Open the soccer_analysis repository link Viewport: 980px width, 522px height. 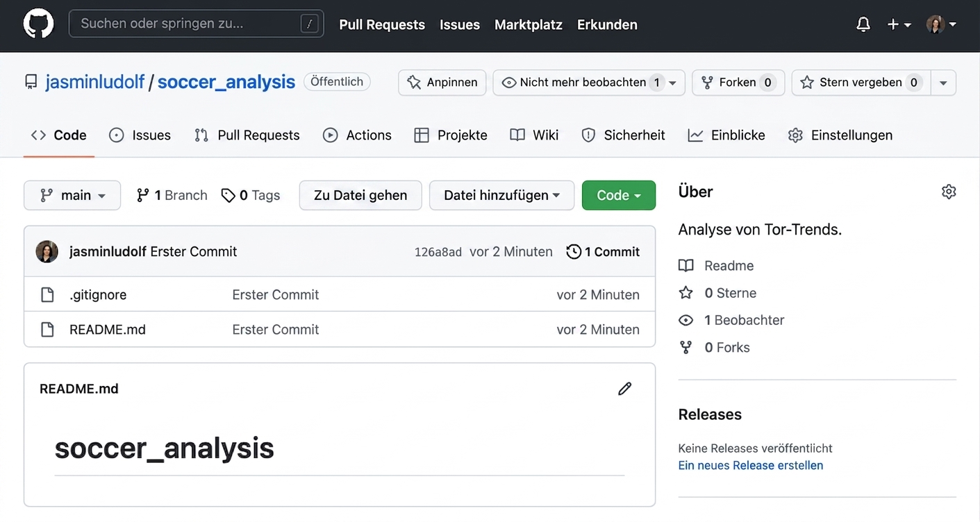(226, 82)
